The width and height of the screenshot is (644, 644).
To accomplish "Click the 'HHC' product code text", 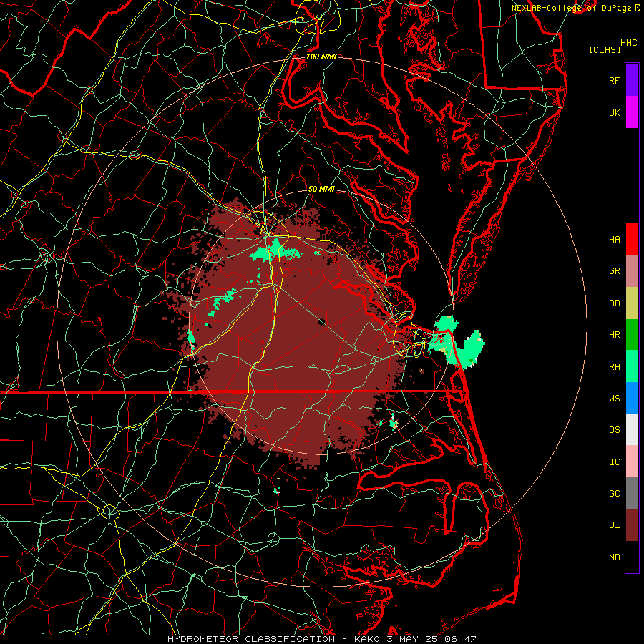I will (628, 43).
